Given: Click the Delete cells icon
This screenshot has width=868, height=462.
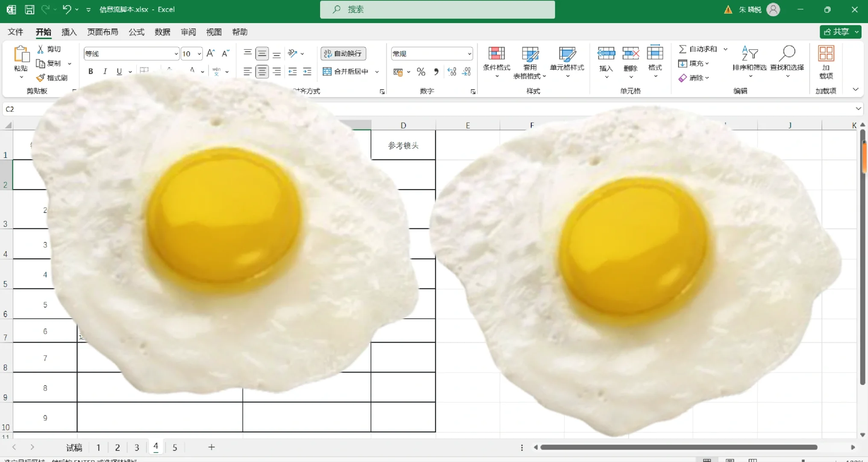Looking at the screenshot, I should (x=630, y=54).
